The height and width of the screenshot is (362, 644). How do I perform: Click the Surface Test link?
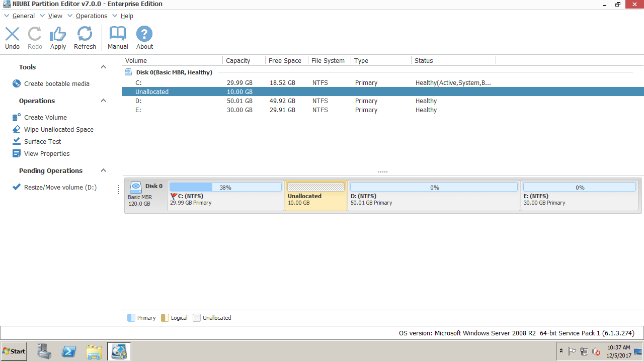click(x=43, y=141)
